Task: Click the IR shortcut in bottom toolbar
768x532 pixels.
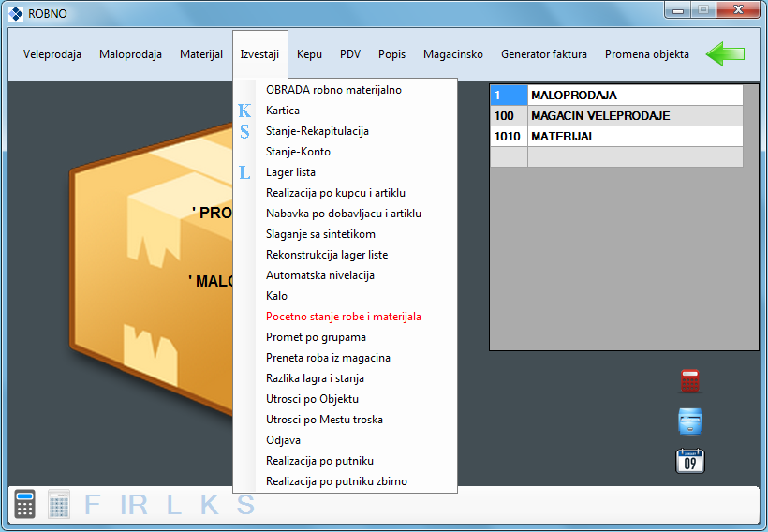Action: (134, 505)
